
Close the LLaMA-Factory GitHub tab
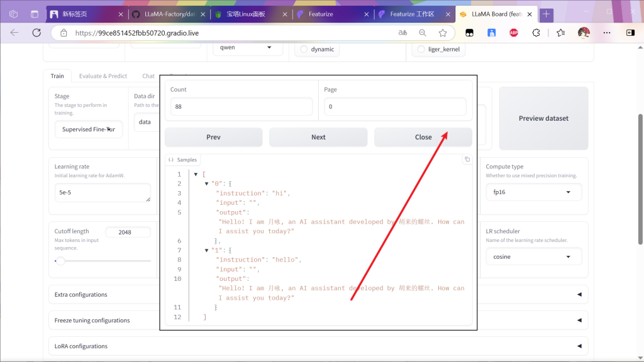(203, 14)
